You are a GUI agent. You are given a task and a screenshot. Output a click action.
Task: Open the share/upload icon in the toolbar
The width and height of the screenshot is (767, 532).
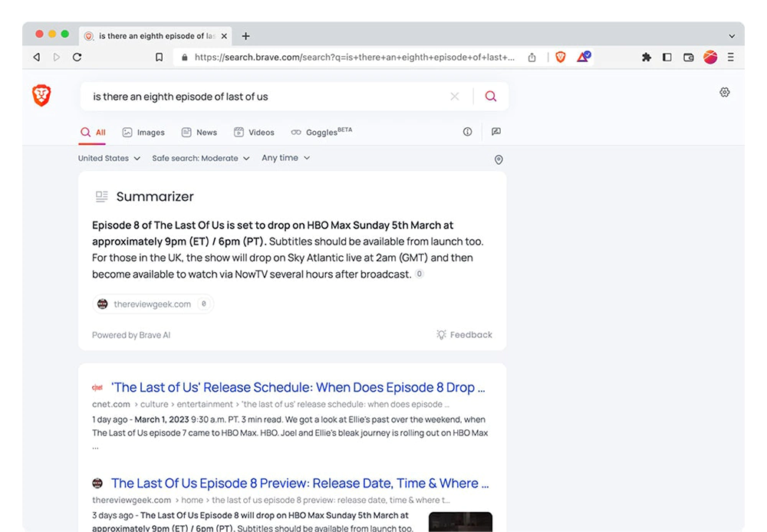click(532, 57)
